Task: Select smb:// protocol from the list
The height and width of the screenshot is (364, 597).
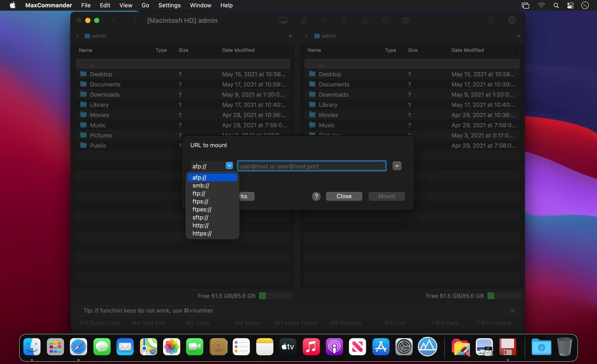Action: (201, 186)
